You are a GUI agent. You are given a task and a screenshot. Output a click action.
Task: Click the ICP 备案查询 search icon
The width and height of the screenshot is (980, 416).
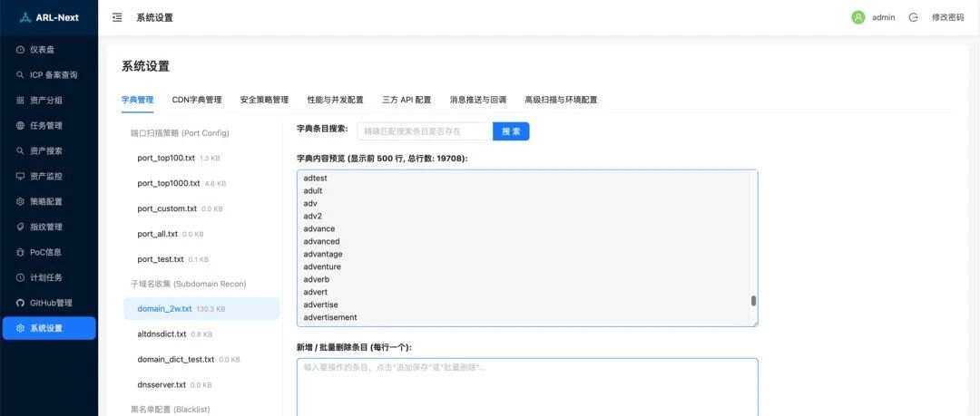[x=20, y=75]
